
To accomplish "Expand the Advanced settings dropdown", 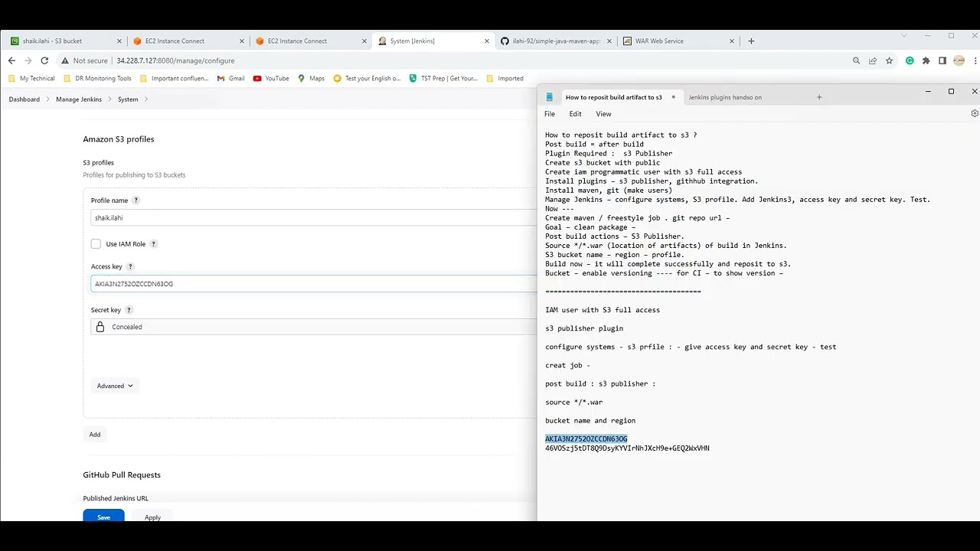I will [115, 386].
